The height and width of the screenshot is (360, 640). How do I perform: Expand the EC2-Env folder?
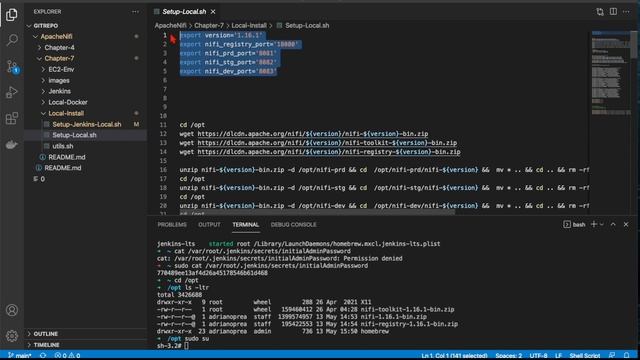pos(85,69)
